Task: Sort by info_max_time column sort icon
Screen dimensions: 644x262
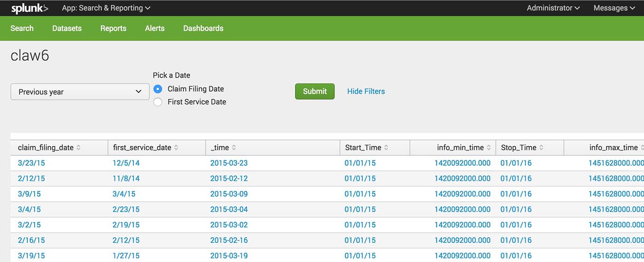Action: [x=642, y=148]
